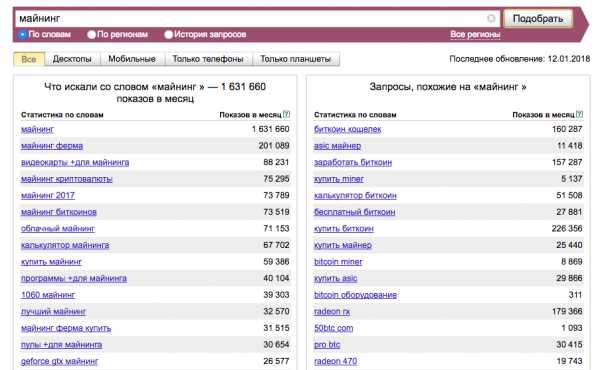The width and height of the screenshot is (600, 370).
Task: Open the 'radeon 470' link
Action: (335, 361)
